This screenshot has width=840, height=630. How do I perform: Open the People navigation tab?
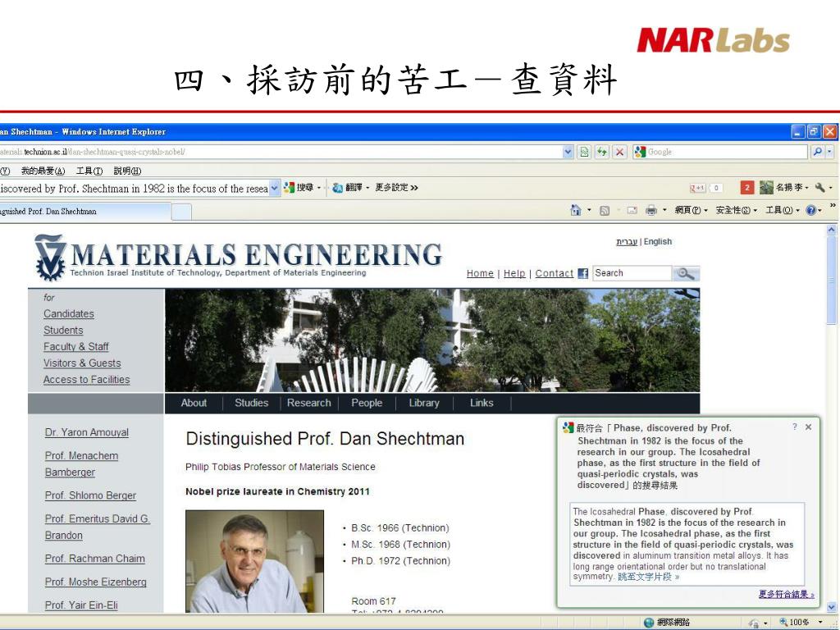click(x=367, y=403)
